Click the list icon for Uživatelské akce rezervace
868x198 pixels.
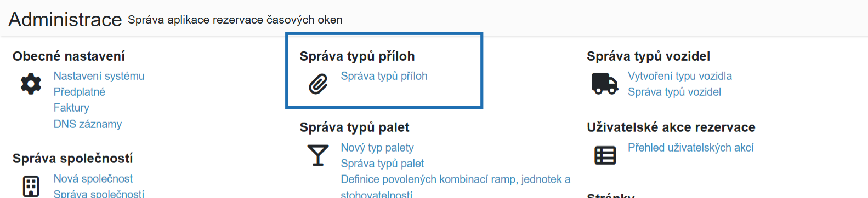[605, 155]
